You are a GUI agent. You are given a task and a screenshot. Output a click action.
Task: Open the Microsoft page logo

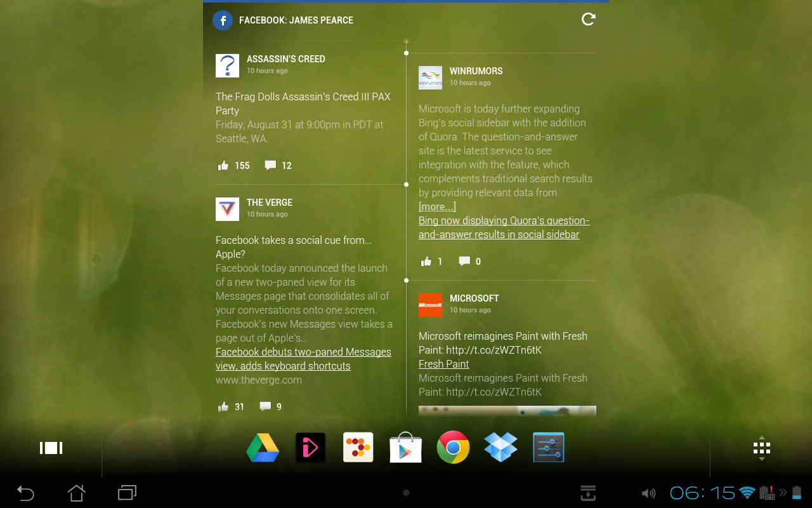(430, 305)
